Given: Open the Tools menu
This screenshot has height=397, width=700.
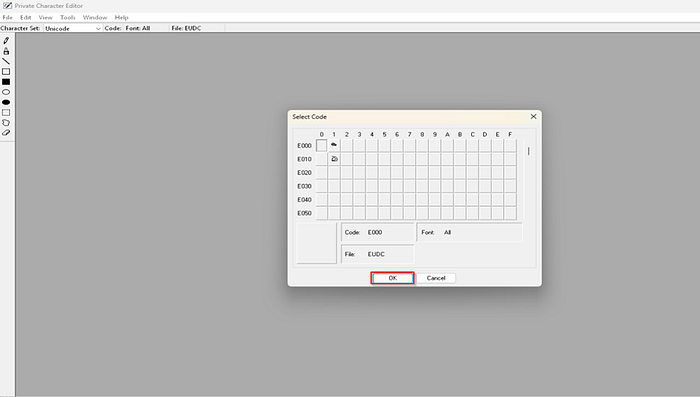Looking at the screenshot, I should point(68,17).
